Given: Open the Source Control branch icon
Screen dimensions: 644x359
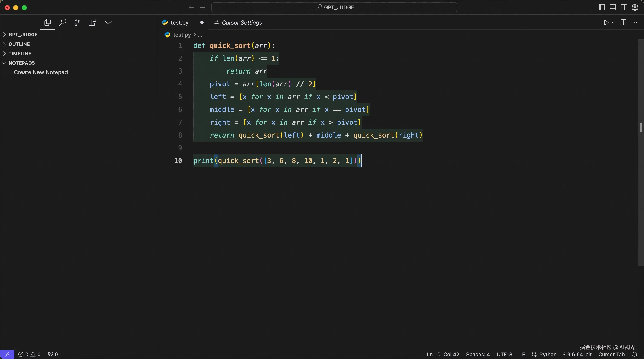Looking at the screenshot, I should click(x=77, y=23).
